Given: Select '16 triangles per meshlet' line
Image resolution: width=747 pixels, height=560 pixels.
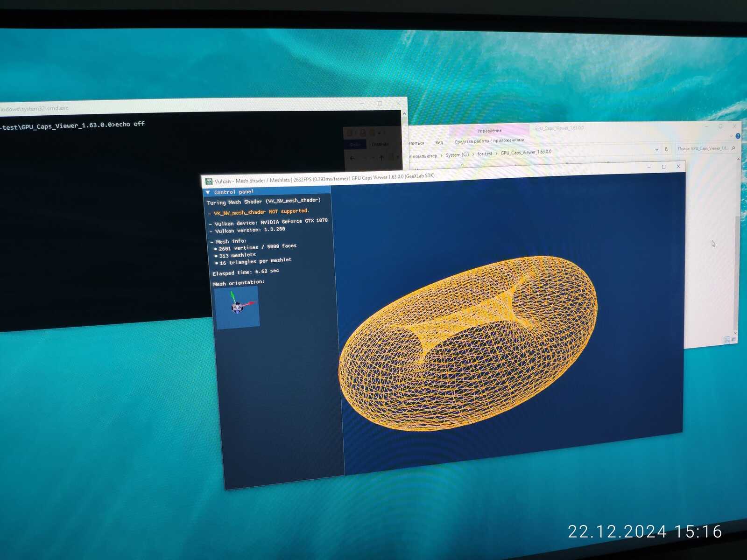Looking at the screenshot, I should (253, 262).
